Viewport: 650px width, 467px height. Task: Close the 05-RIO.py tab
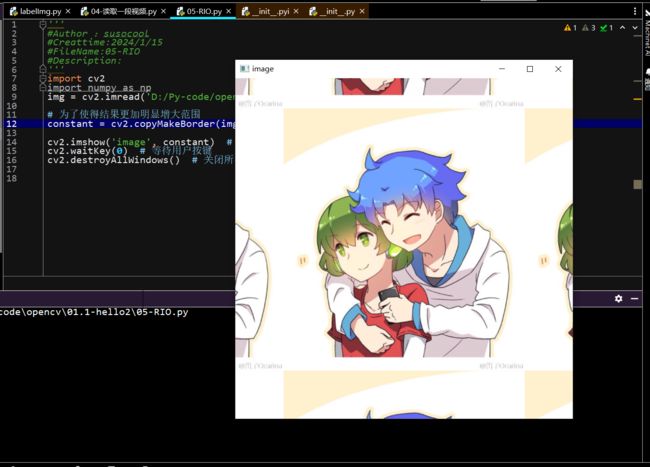(x=229, y=11)
